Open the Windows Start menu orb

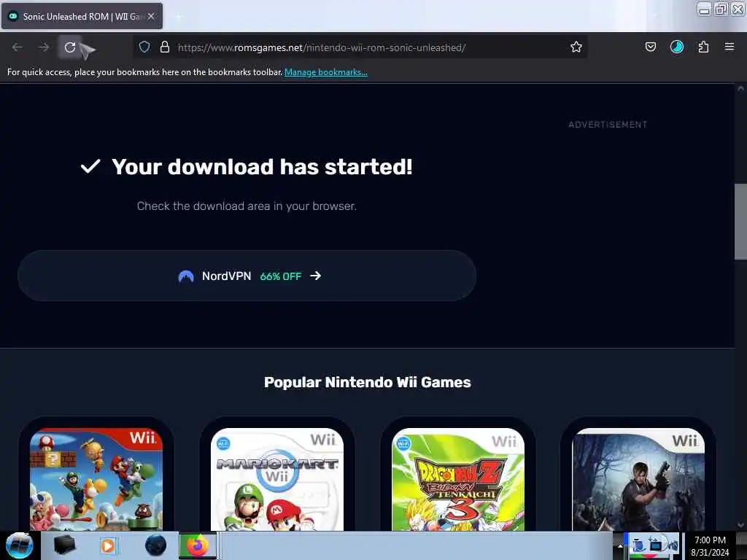[x=20, y=545]
